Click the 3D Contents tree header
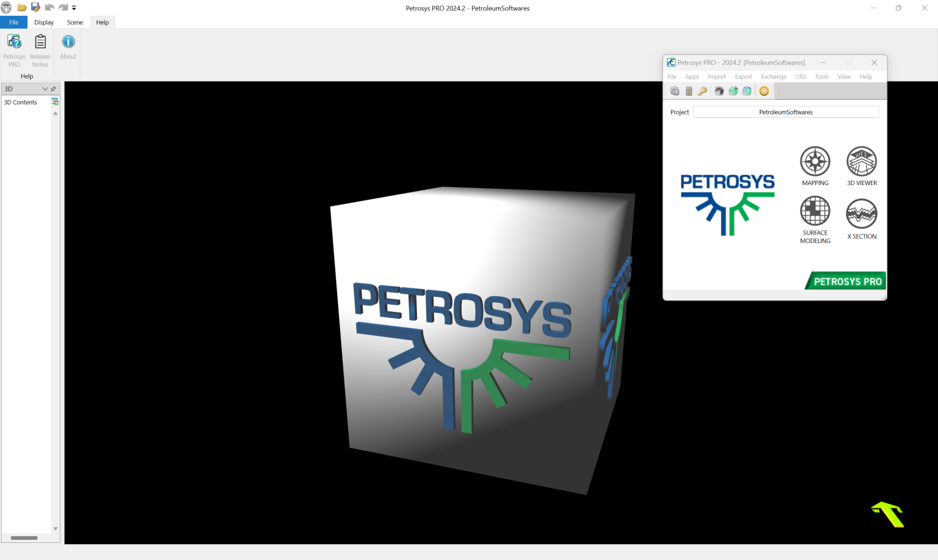This screenshot has height=560, width=938. tap(21, 102)
